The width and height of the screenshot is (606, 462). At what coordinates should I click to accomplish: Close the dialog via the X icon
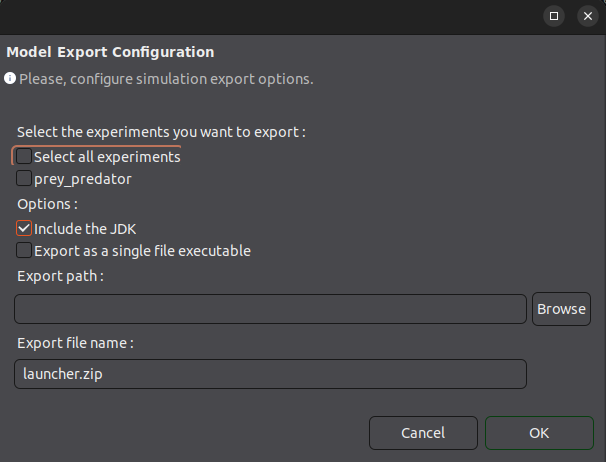click(588, 16)
